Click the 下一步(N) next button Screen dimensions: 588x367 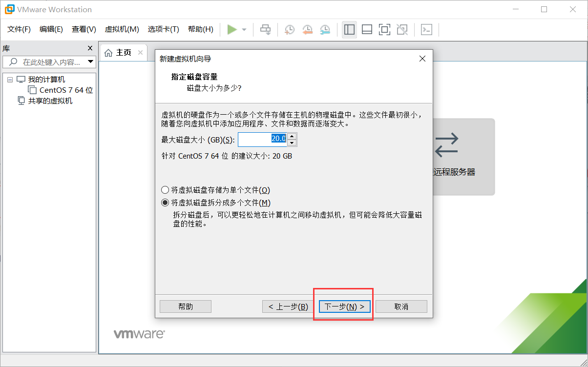tap(344, 306)
